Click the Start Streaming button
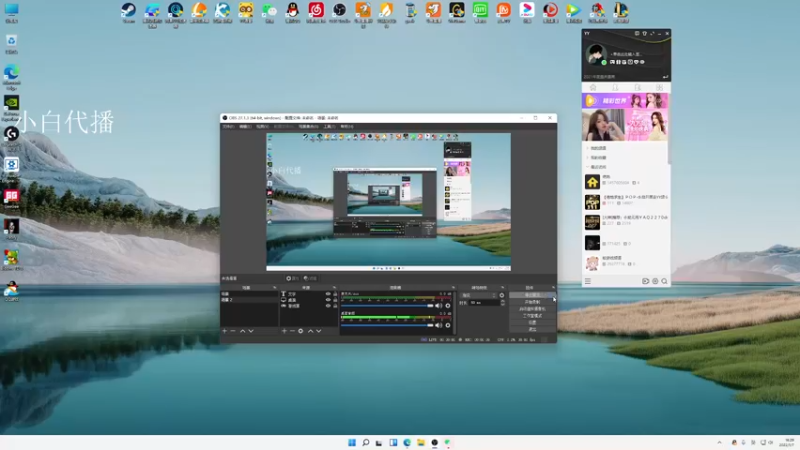 (x=532, y=295)
